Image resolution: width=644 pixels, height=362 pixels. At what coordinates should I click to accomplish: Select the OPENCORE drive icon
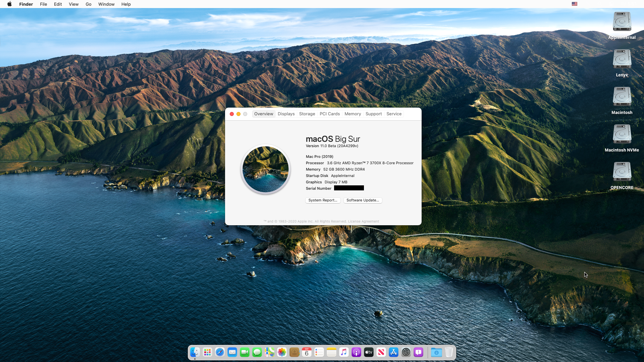[622, 172]
